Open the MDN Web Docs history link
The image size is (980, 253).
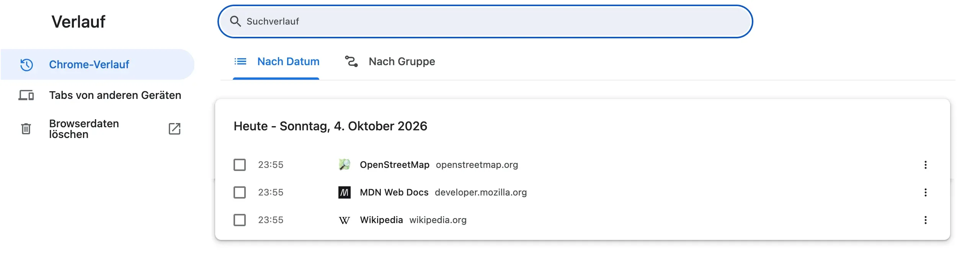(394, 192)
